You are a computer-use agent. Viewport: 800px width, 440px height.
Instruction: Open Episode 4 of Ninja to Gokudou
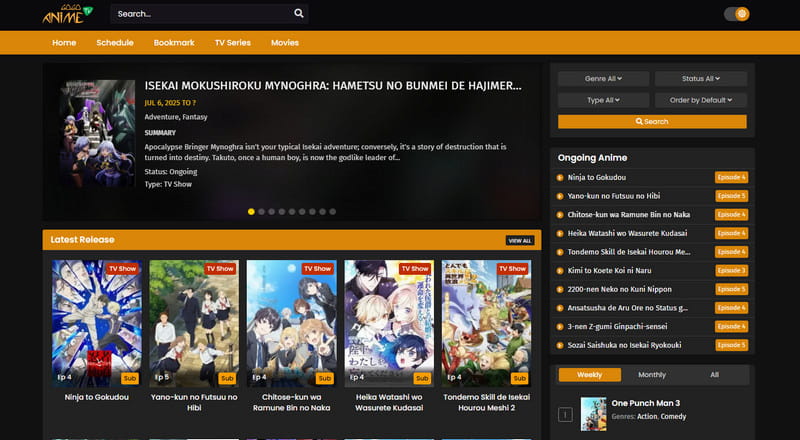tap(731, 178)
